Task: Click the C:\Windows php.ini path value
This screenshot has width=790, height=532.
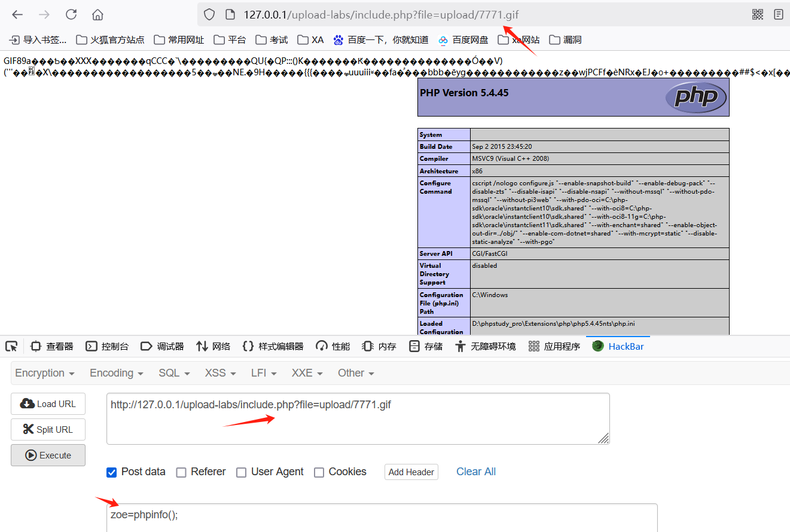Action: point(490,295)
